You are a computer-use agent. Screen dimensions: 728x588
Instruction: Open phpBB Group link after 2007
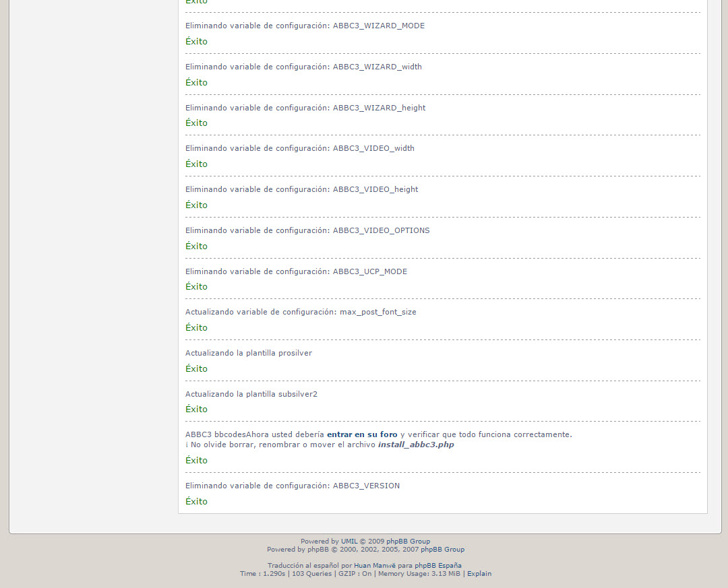click(442, 550)
